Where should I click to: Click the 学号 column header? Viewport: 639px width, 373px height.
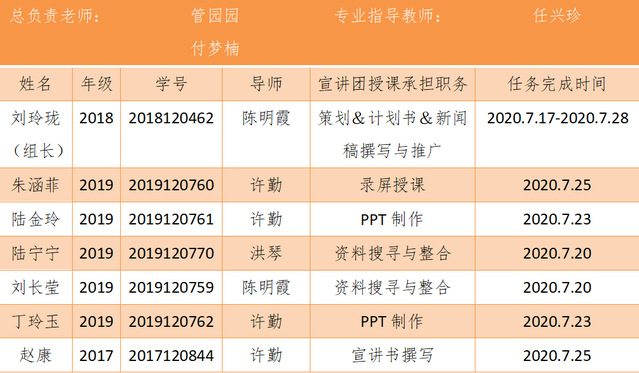tap(171, 84)
